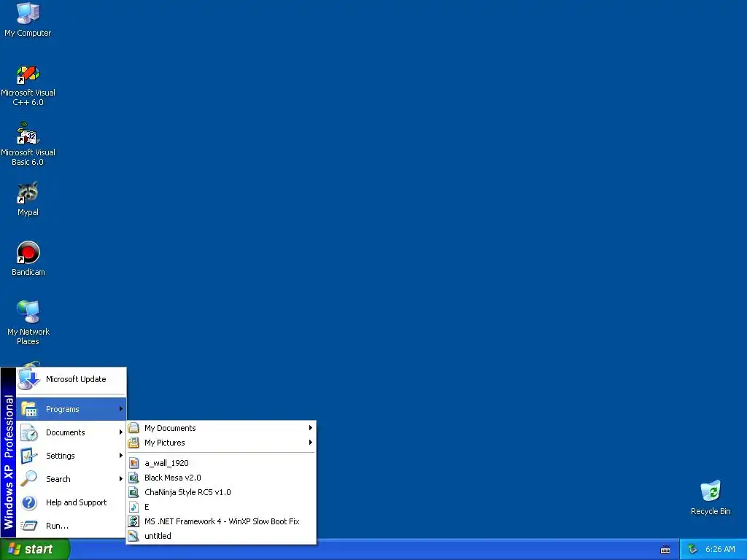Click the Documents menu icon
Screen dimensions: 747x560
click(x=29, y=432)
